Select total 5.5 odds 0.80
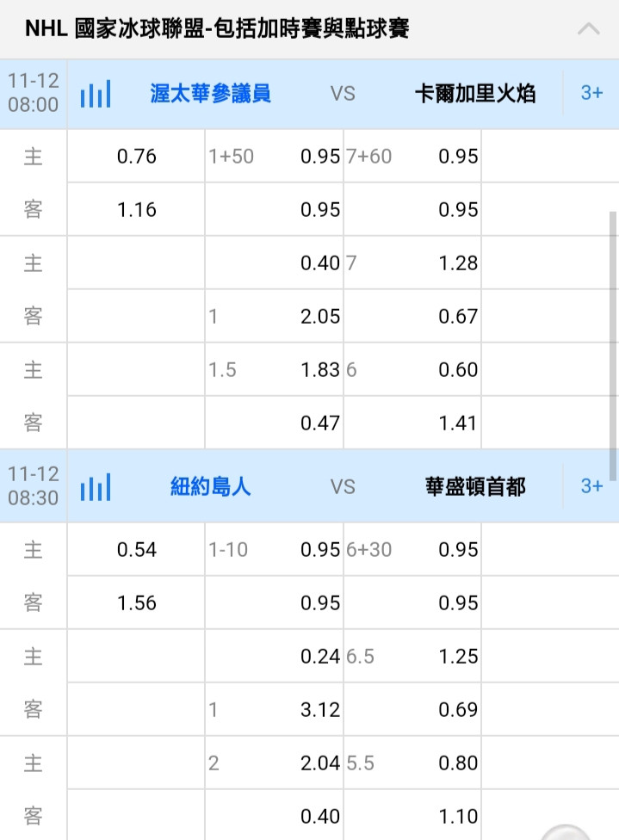The image size is (619, 840). [412, 763]
